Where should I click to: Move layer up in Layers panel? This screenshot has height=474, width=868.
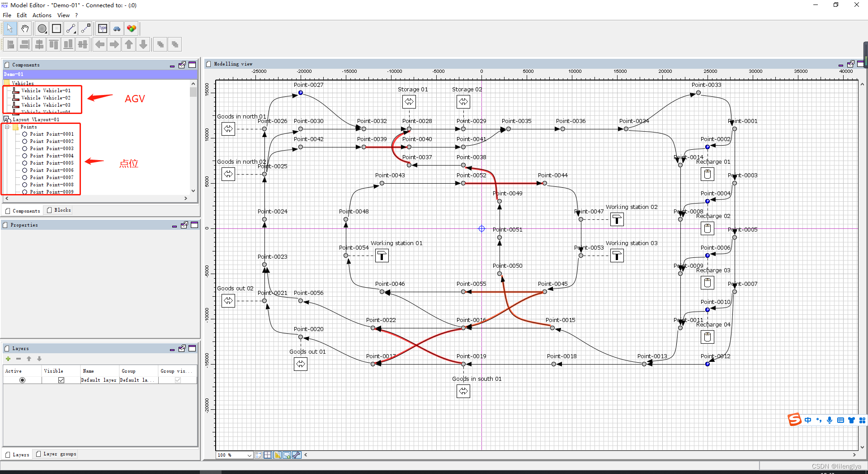[x=29, y=359]
